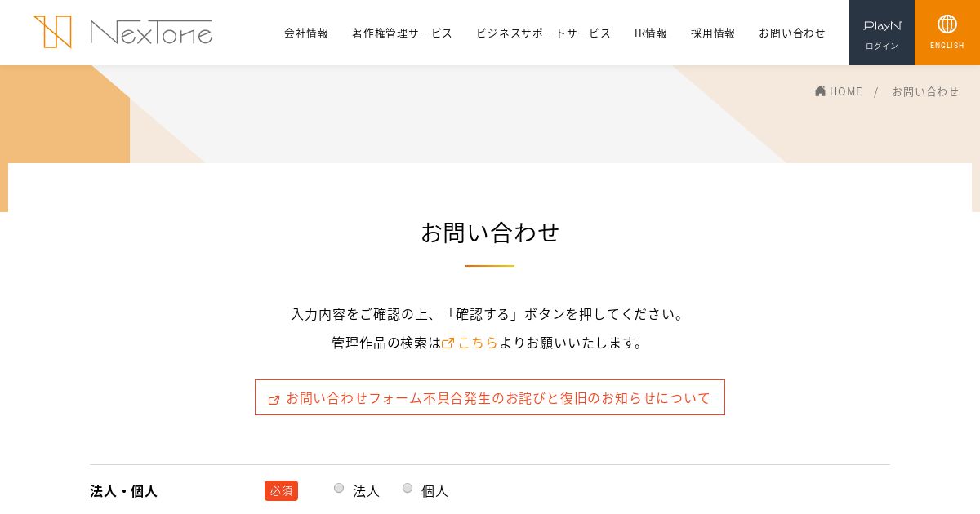The height and width of the screenshot is (514, 980).
Task: Click the NexTone wordmark text logo
Action: [x=151, y=32]
